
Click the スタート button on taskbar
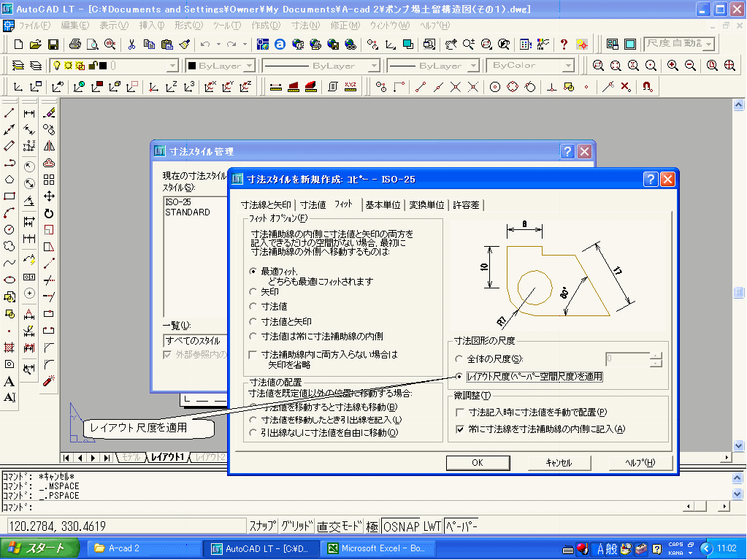40,548
